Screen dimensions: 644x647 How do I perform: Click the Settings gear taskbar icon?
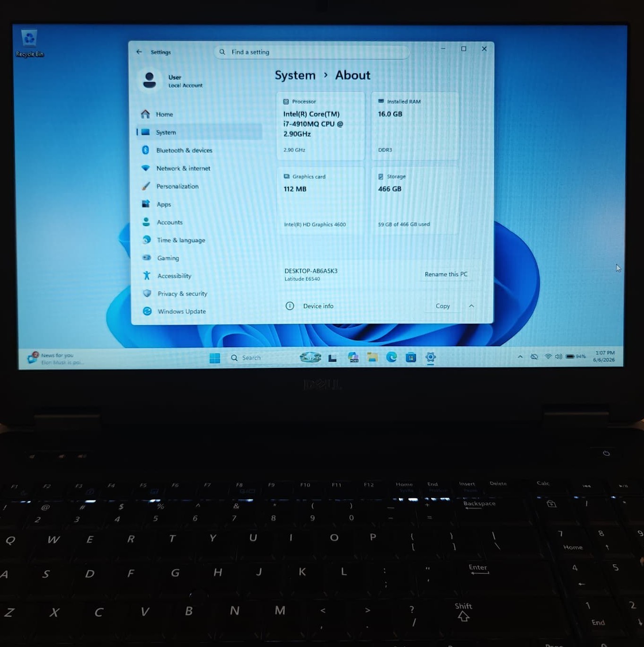tap(430, 358)
